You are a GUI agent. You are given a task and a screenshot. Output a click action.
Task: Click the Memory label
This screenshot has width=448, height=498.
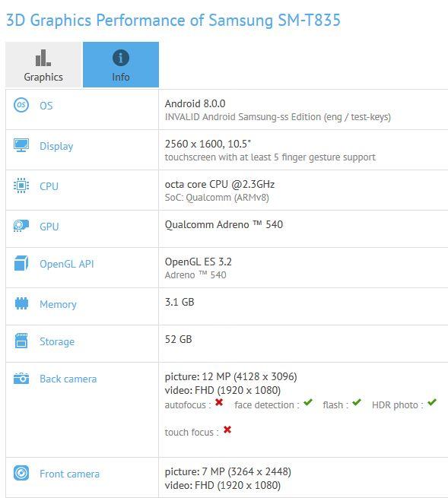point(58,305)
